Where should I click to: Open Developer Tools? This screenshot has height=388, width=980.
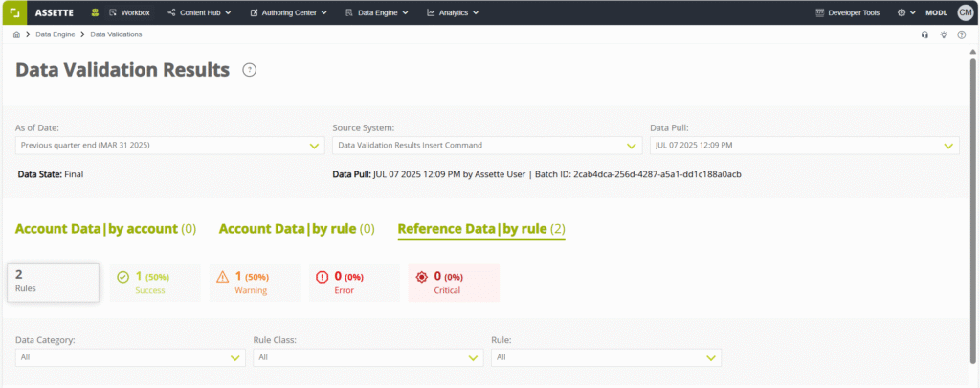click(848, 12)
